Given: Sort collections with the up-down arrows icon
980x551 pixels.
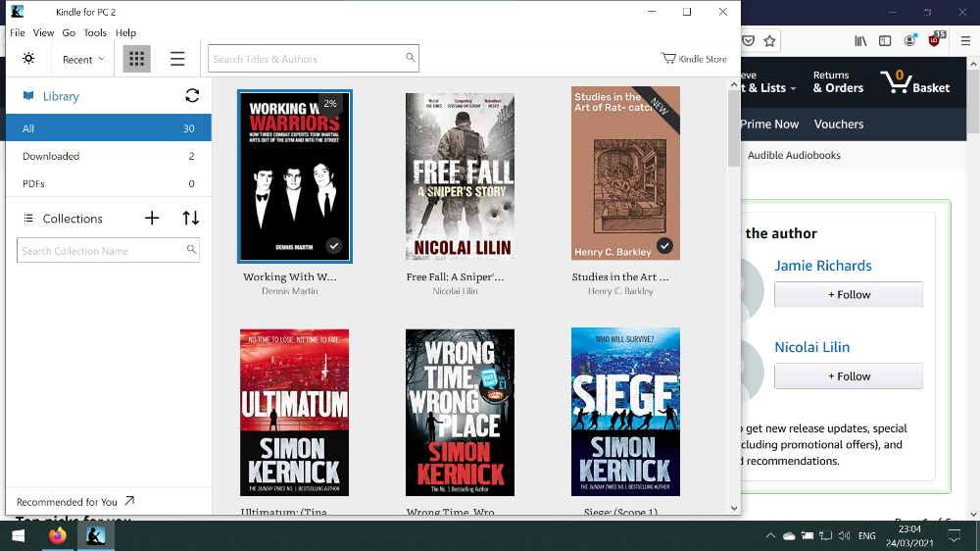Looking at the screenshot, I should point(191,218).
